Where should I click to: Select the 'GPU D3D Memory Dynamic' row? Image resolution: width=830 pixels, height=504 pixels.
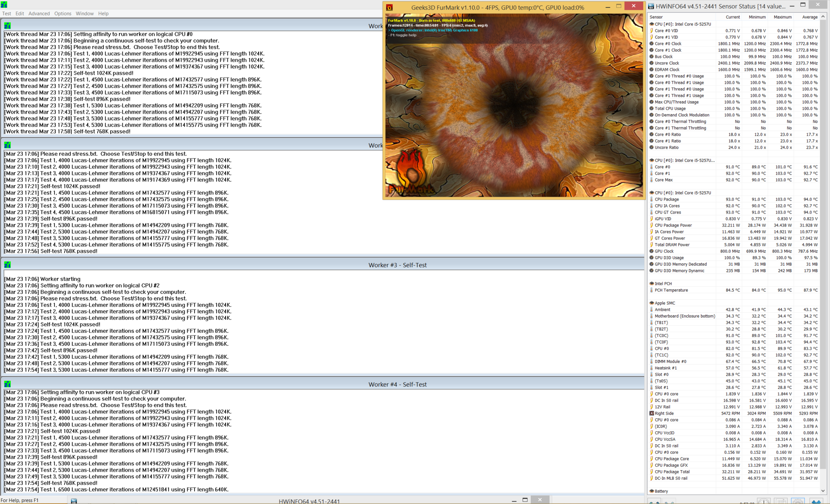pyautogui.click(x=734, y=271)
